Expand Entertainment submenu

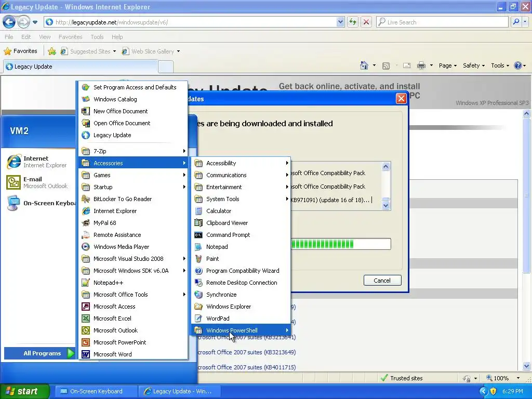pyautogui.click(x=241, y=187)
